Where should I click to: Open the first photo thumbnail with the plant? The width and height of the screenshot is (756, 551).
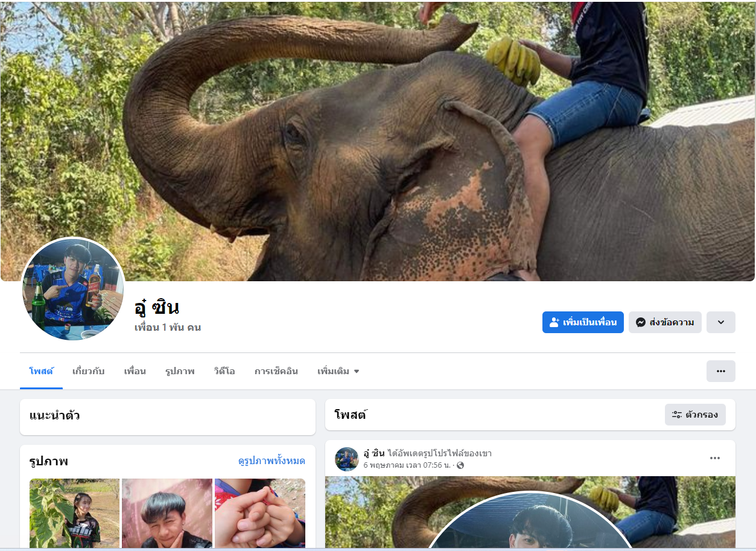pyautogui.click(x=74, y=513)
